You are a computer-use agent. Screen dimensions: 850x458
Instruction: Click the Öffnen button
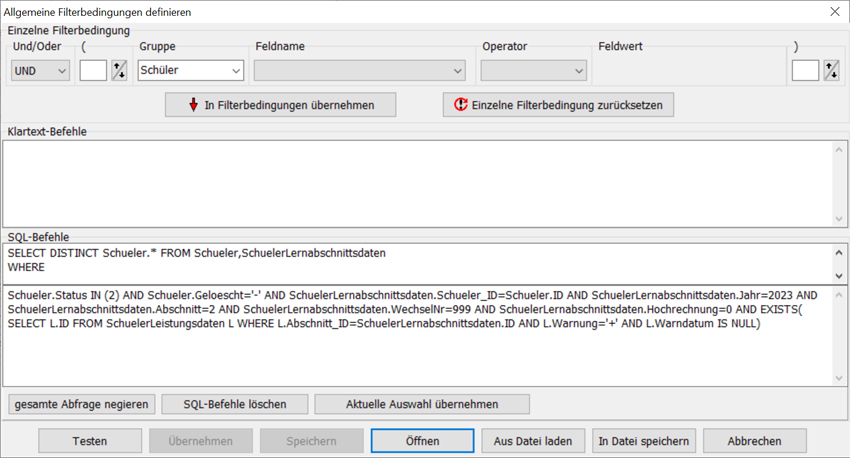click(x=422, y=441)
